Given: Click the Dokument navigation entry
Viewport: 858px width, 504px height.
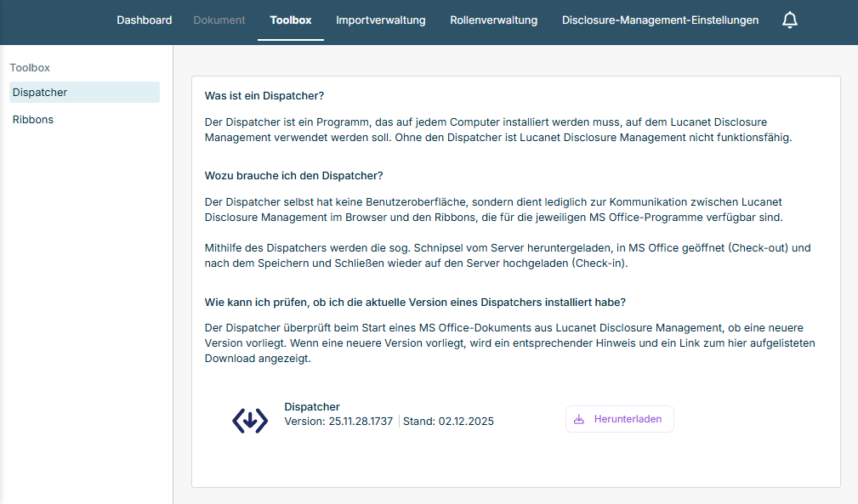Looking at the screenshot, I should click(x=219, y=20).
